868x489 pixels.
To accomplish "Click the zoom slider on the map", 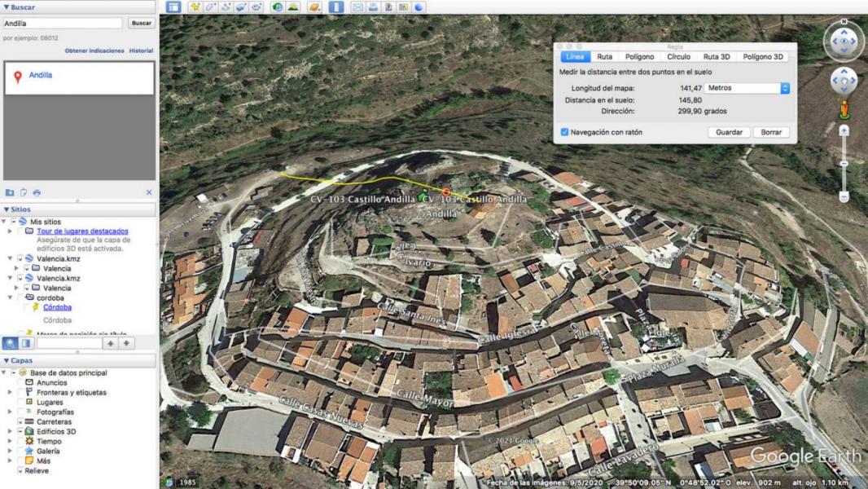I will pyautogui.click(x=844, y=163).
